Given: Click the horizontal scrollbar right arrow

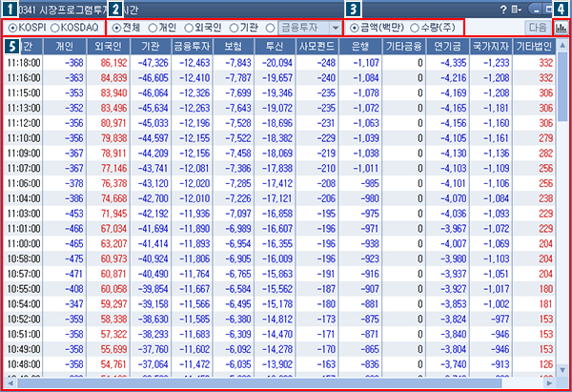Looking at the screenshot, I should (x=549, y=382).
